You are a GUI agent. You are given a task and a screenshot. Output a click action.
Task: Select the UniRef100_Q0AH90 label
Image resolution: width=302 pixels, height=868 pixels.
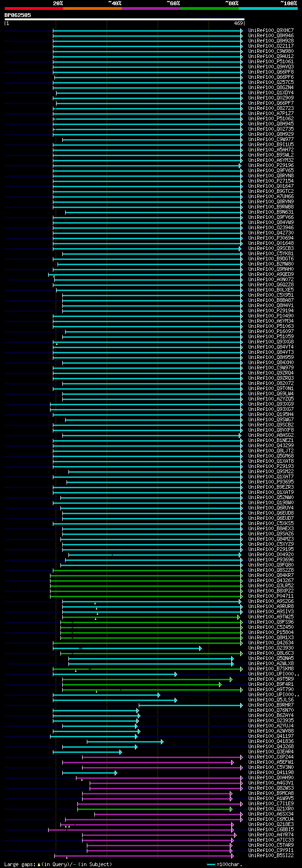[x=271, y=777]
